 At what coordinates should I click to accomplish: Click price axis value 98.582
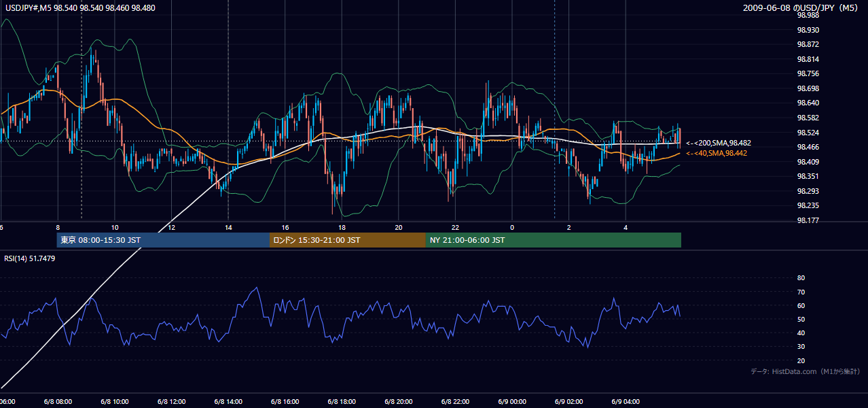click(x=808, y=118)
